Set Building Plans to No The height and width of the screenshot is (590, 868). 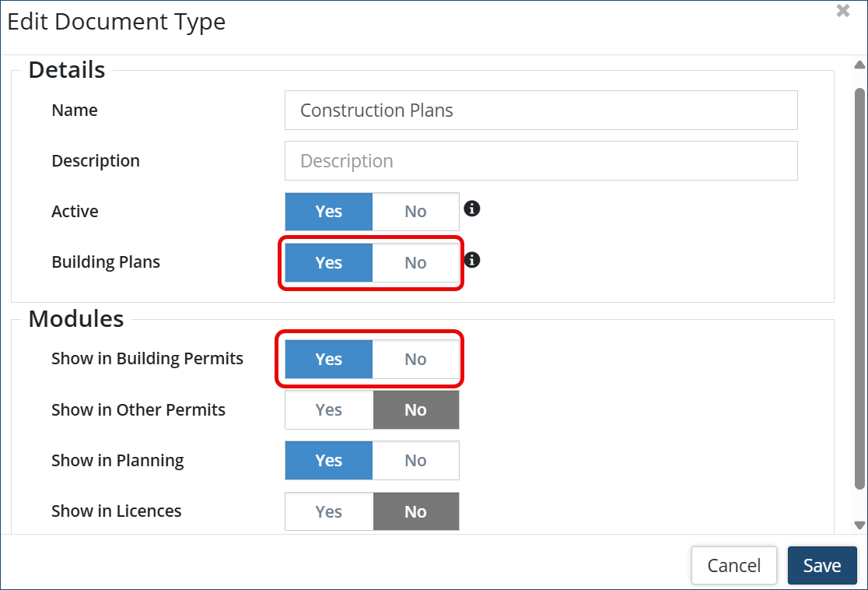(x=415, y=263)
